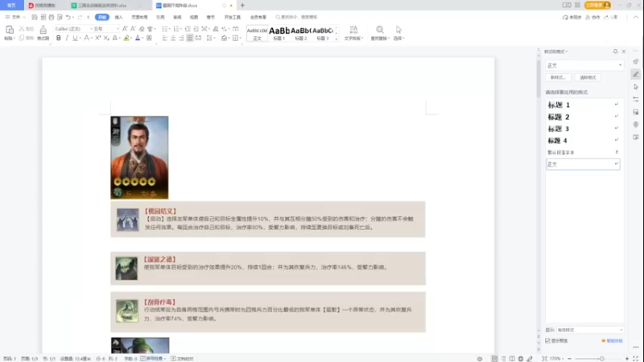Click the borders icon in paragraph group
The image size is (644, 362).
[235, 38]
